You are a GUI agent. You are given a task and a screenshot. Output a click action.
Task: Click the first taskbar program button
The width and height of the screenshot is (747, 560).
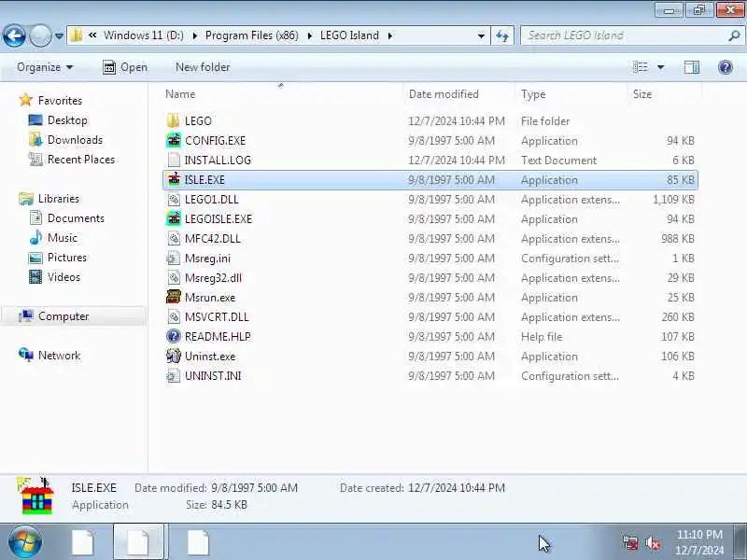tap(82, 542)
